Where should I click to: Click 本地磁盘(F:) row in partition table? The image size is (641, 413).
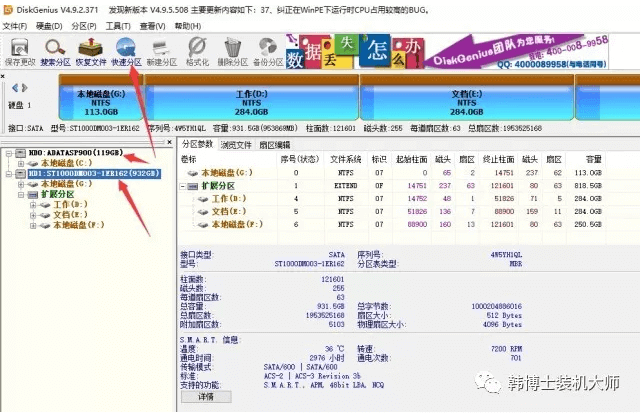click(x=392, y=224)
